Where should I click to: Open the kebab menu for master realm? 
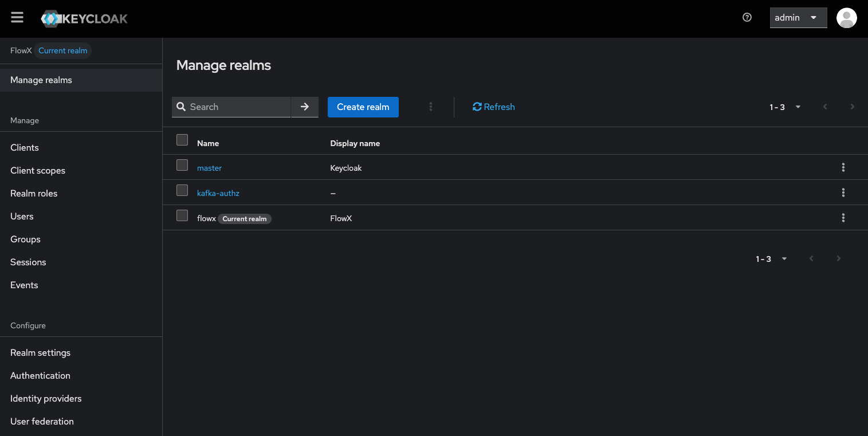pyautogui.click(x=843, y=167)
